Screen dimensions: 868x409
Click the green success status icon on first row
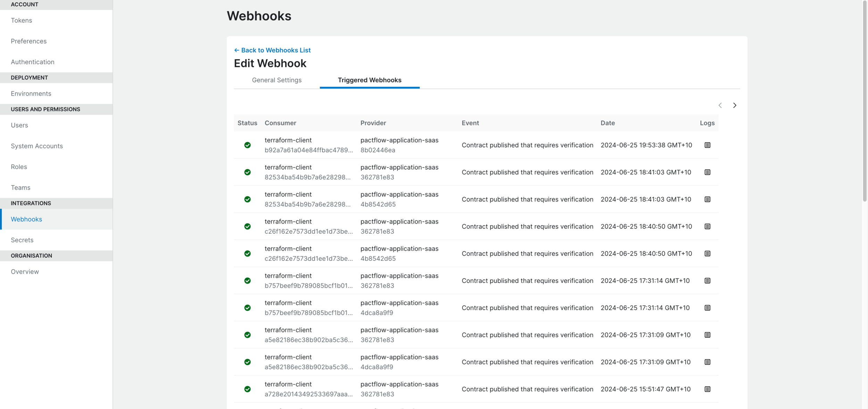point(247,145)
